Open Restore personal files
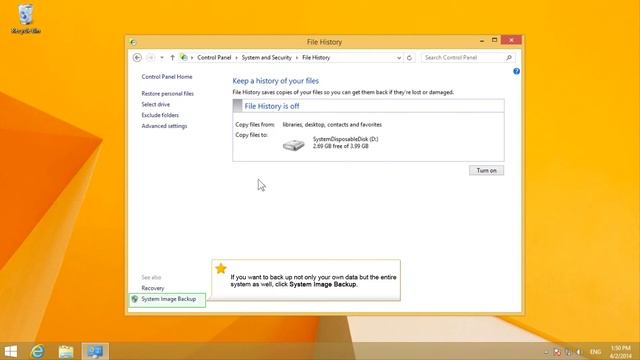Screen dimensions: 640x360 pyautogui.click(x=167, y=93)
